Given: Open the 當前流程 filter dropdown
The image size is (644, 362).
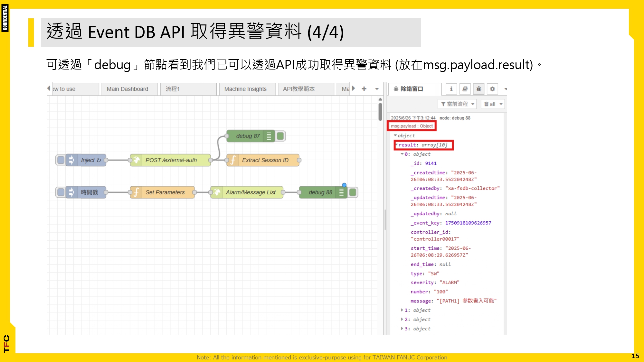Looking at the screenshot, I should (457, 104).
